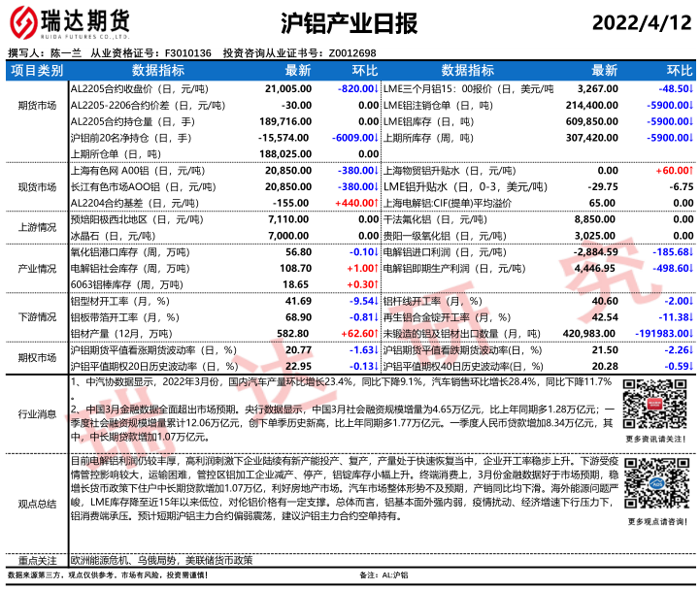The width and height of the screenshot is (700, 590).
Task: Click the 行业消息 section label
Action: coord(36,413)
